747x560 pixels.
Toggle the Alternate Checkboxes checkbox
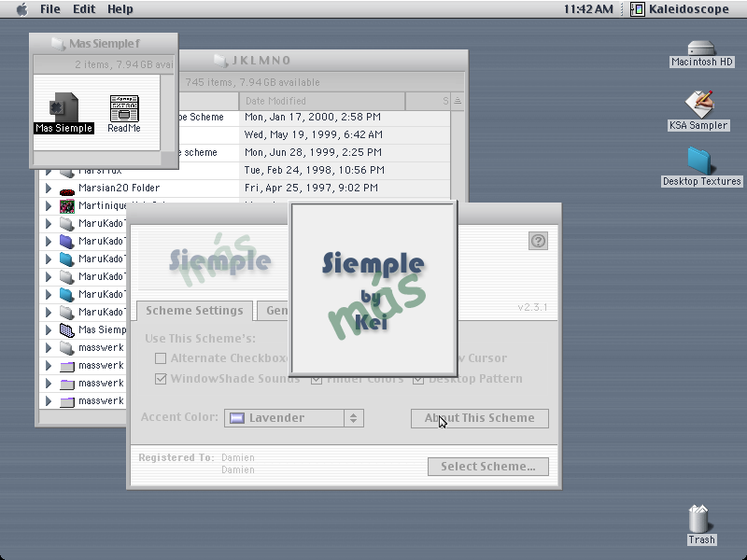[161, 358]
